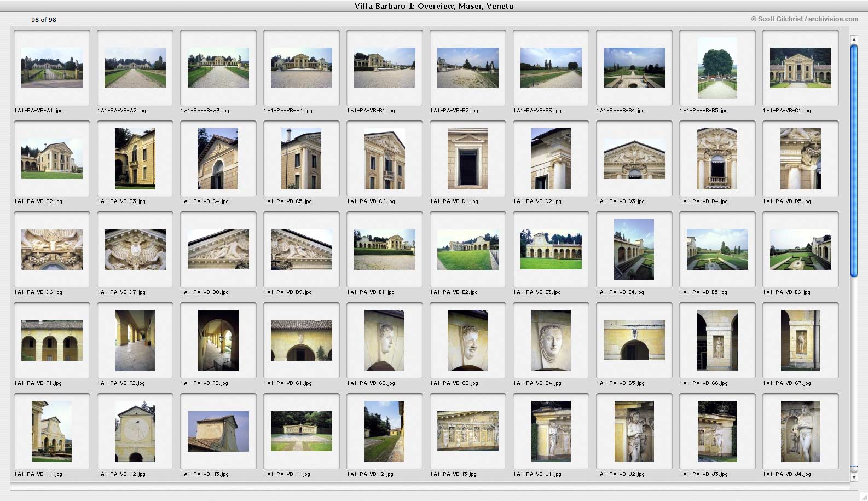868x501 pixels.
Task: Select thumbnail 1A1-PA-VB-D5.jpg
Action: coord(801,159)
